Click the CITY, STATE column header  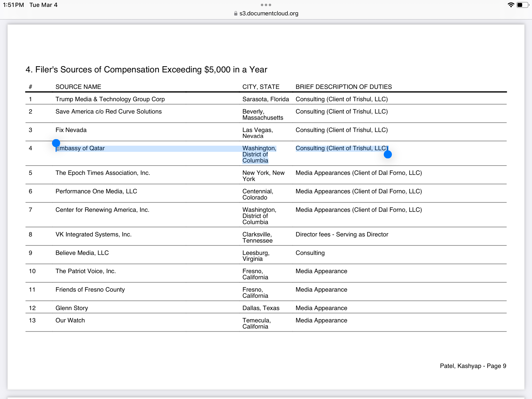tap(261, 87)
